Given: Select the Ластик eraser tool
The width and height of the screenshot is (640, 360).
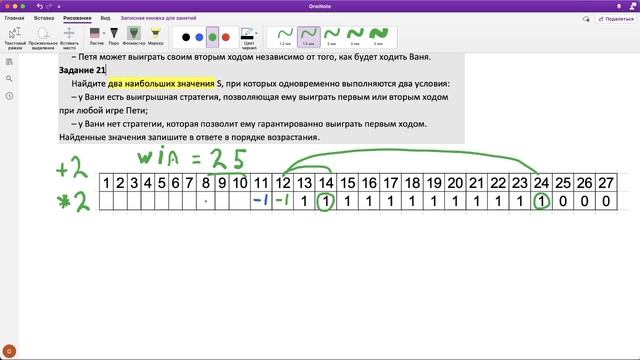Looking at the screenshot, I should click(95, 36).
